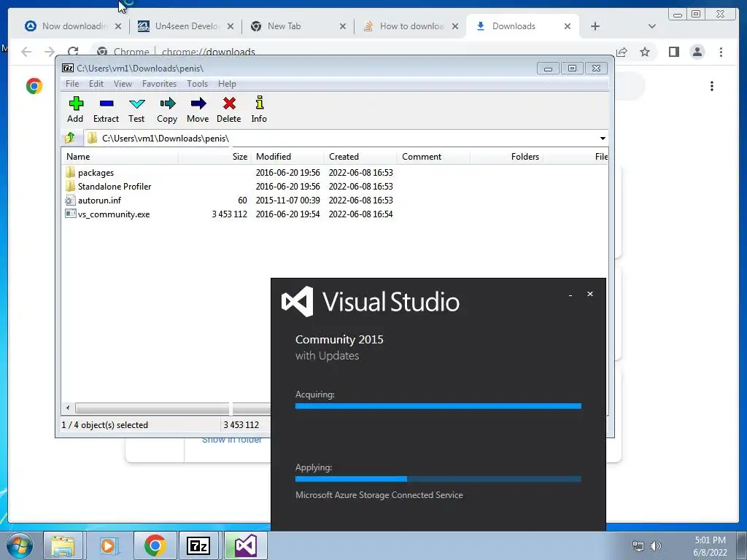The width and height of the screenshot is (747, 560).
Task: Open the Chrome profile avatar
Action: (697, 52)
